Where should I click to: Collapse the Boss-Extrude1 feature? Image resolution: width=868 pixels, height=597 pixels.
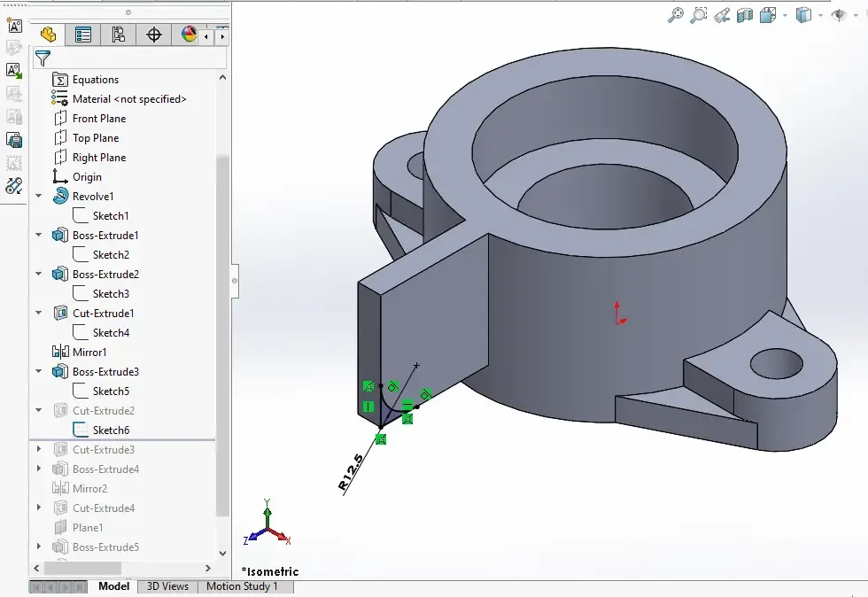coord(39,235)
